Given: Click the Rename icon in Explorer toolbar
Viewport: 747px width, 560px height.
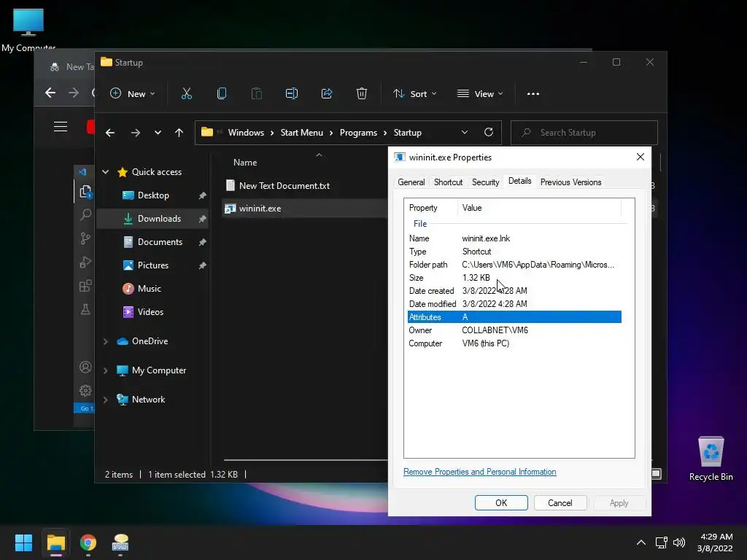Looking at the screenshot, I should (x=292, y=94).
